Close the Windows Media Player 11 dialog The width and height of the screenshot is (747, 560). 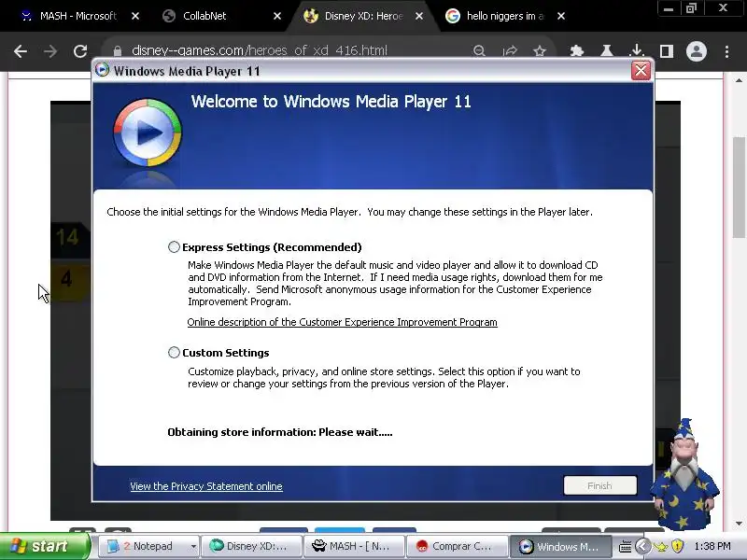(641, 71)
